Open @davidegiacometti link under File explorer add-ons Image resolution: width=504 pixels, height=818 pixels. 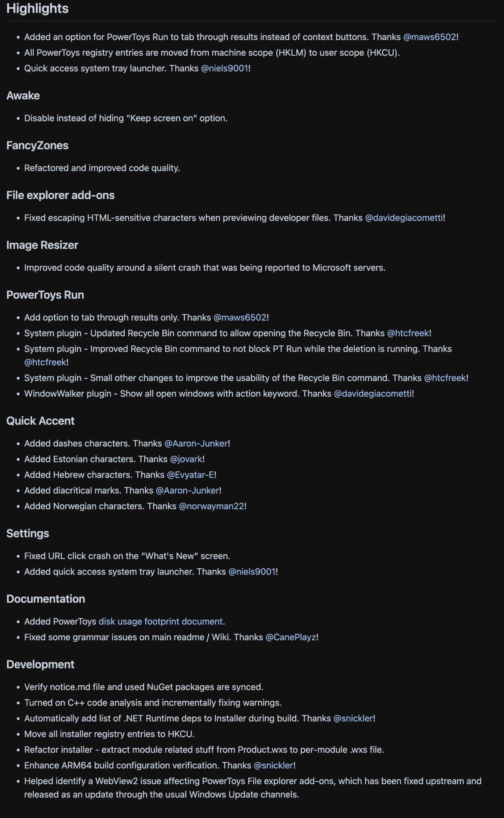tap(404, 218)
